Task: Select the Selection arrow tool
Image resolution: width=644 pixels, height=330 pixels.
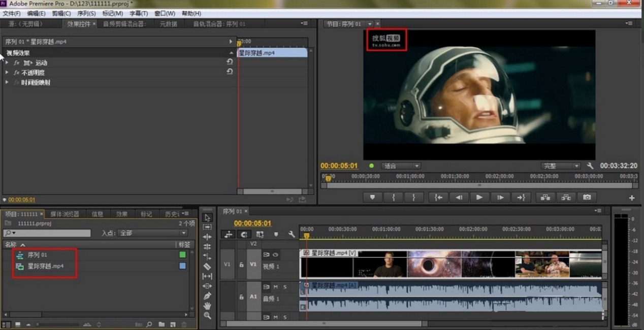Action: click(x=207, y=217)
